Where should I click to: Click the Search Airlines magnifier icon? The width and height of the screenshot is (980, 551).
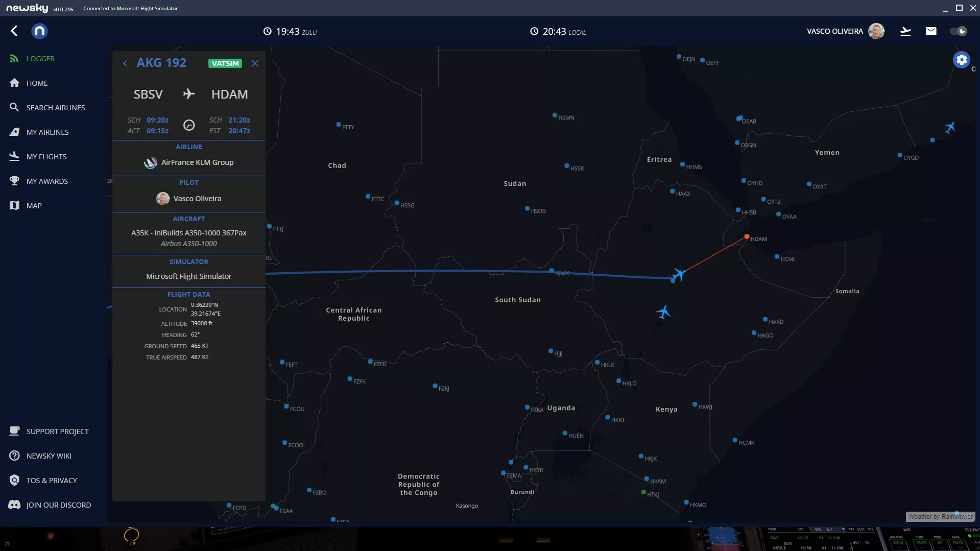[14, 107]
